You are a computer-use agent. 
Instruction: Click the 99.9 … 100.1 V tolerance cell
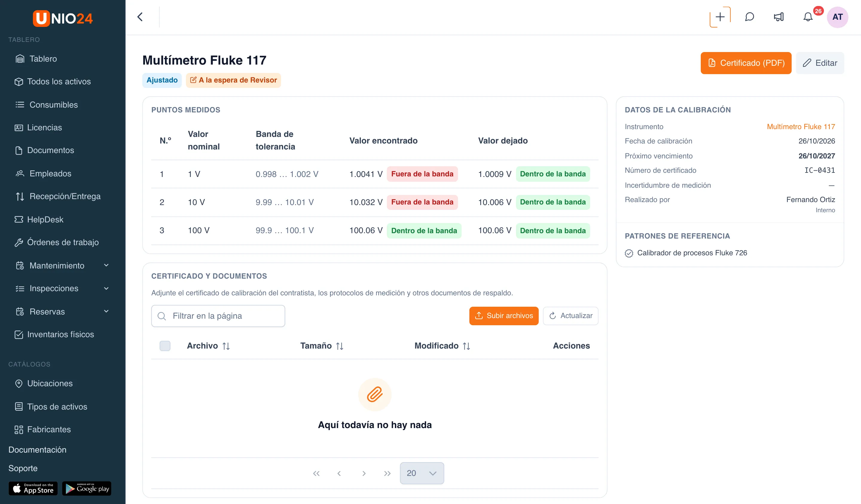285,231
